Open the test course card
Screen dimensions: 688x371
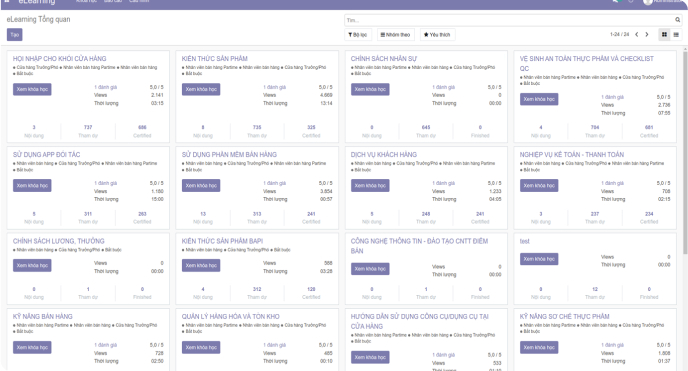click(525, 241)
